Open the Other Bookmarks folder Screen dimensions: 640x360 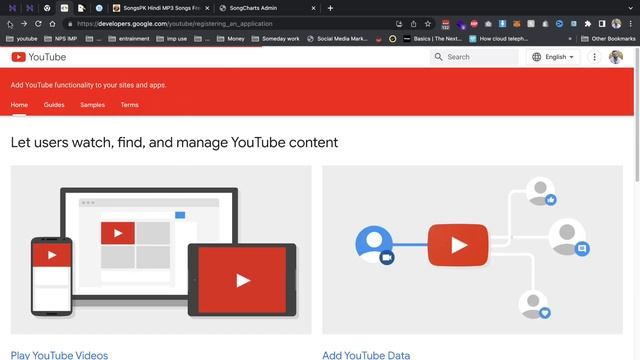pos(608,39)
